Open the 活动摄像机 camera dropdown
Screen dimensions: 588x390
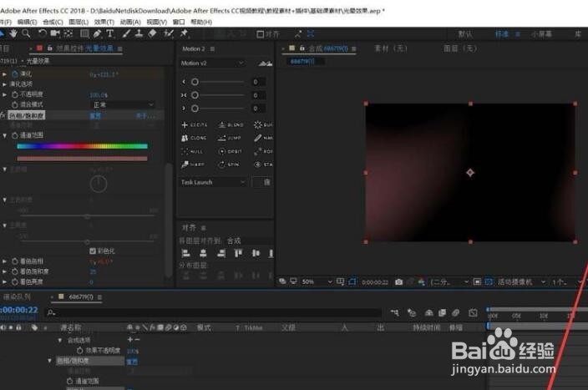click(521, 281)
